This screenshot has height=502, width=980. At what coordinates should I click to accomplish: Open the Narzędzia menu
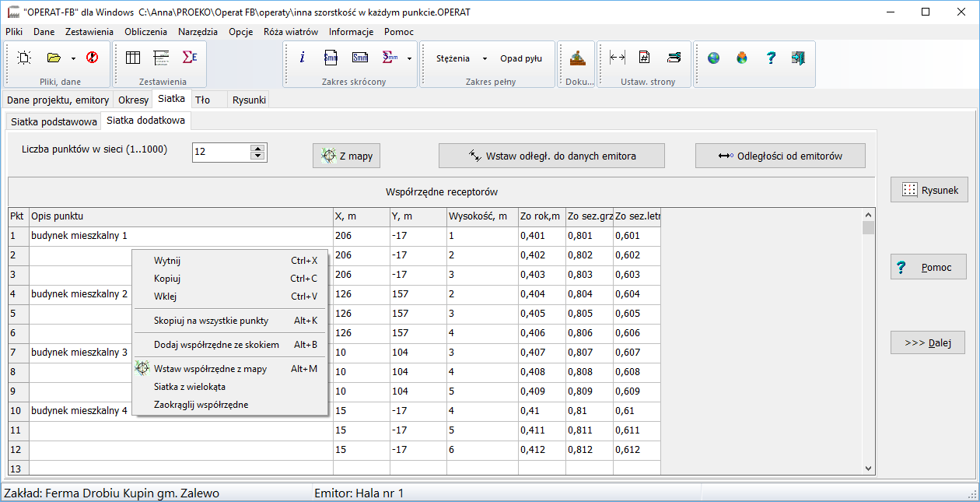click(x=198, y=32)
